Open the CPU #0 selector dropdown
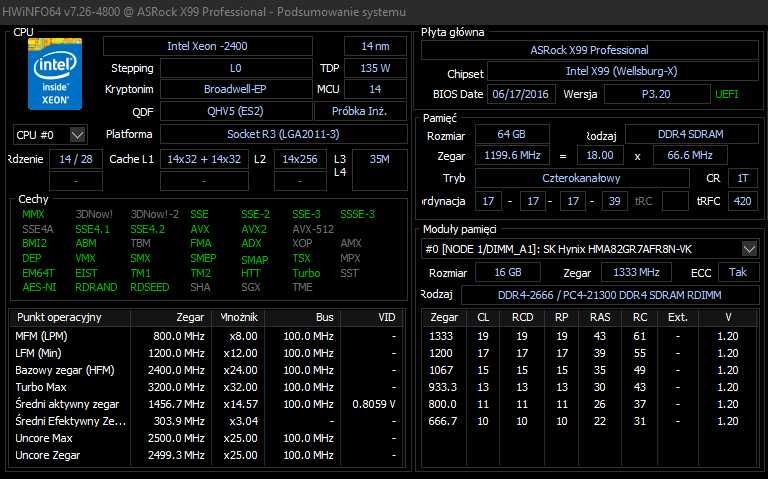The width and height of the screenshot is (768, 479). pos(50,135)
